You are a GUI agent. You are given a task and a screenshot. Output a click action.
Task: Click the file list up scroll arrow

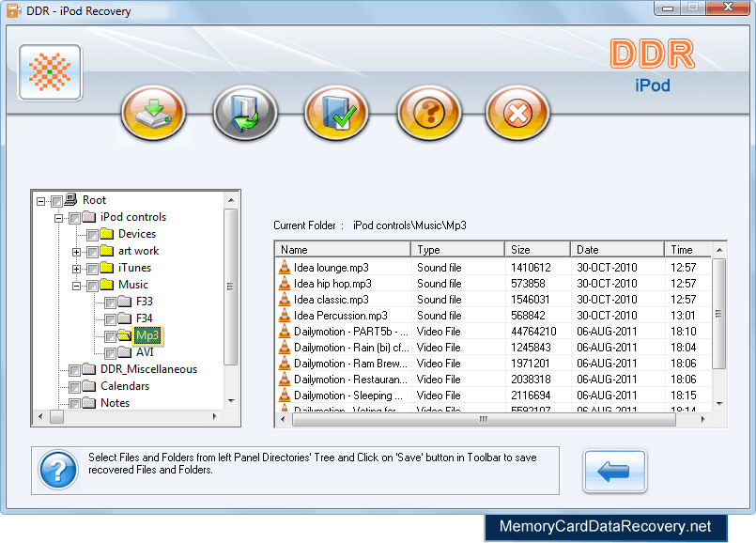click(719, 250)
